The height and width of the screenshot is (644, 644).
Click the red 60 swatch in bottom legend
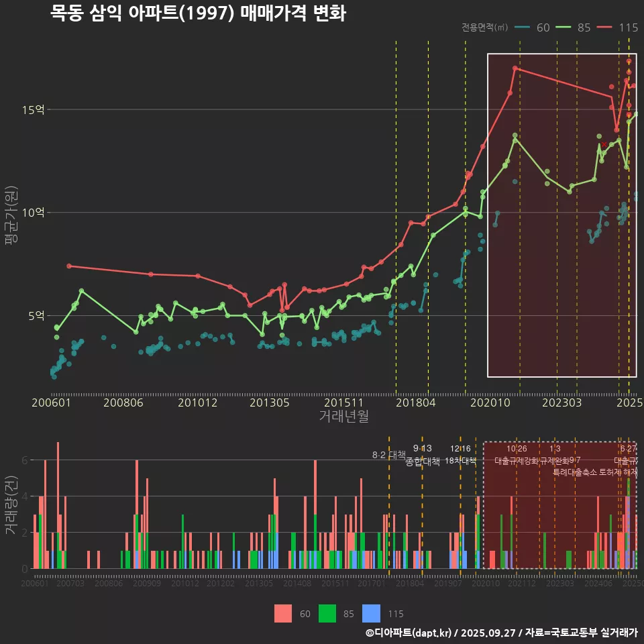[283, 613]
